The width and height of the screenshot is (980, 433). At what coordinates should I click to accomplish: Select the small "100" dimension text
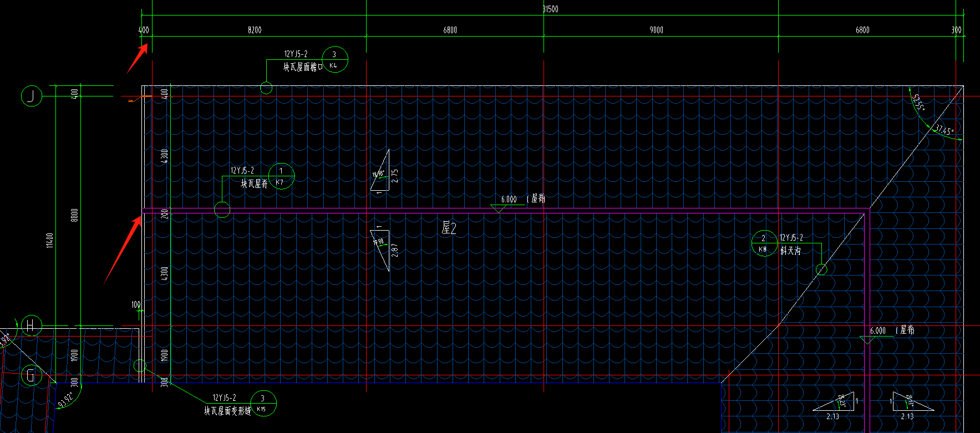(x=136, y=305)
